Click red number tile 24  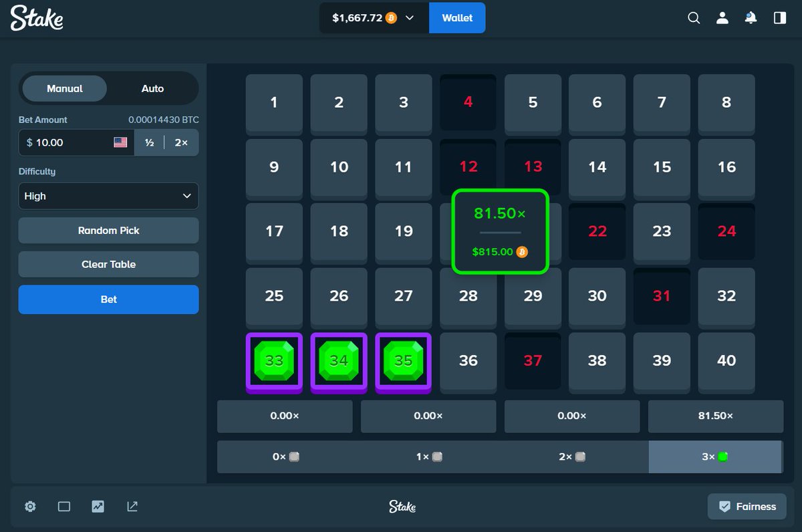click(x=726, y=232)
